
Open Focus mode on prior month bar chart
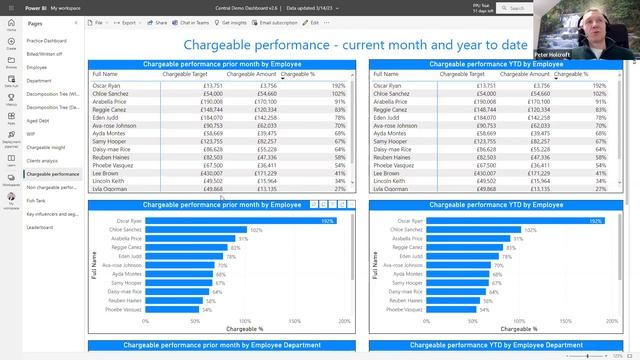pos(342,204)
